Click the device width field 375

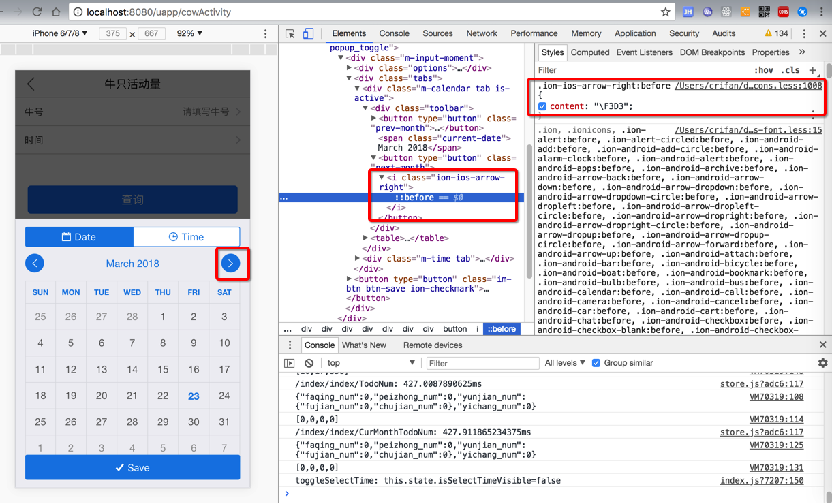112,33
